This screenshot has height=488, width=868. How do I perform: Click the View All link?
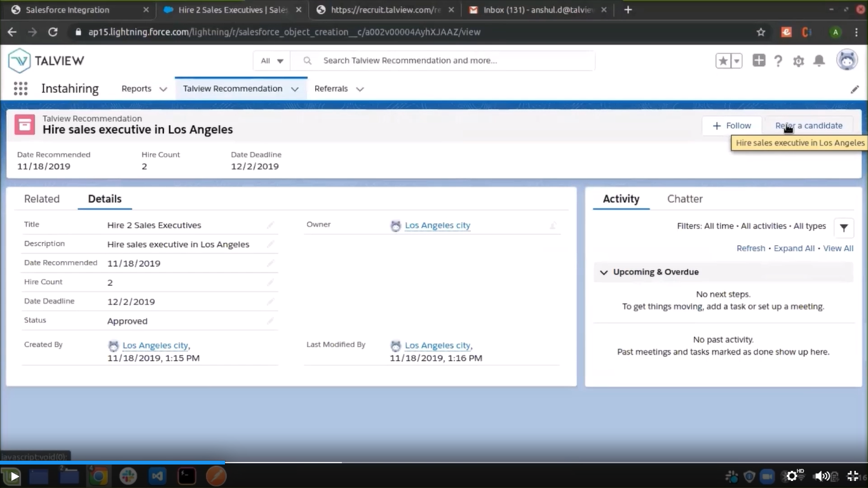point(838,248)
